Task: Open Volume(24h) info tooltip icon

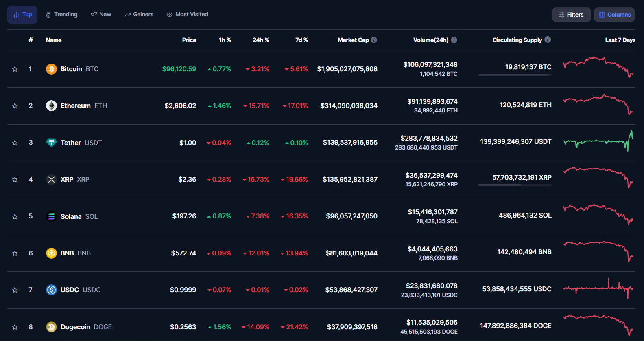Action: (x=454, y=40)
